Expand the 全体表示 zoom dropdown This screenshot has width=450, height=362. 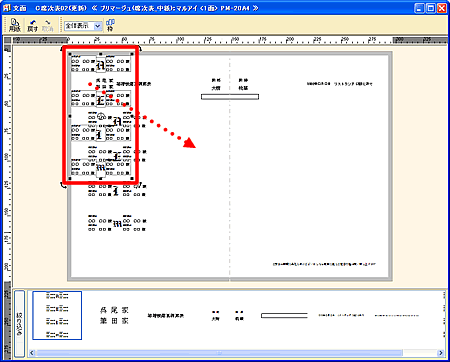pos(97,26)
